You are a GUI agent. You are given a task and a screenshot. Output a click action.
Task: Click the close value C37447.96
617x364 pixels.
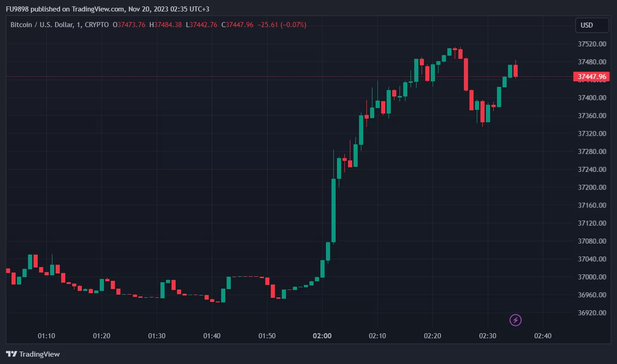tap(237, 25)
